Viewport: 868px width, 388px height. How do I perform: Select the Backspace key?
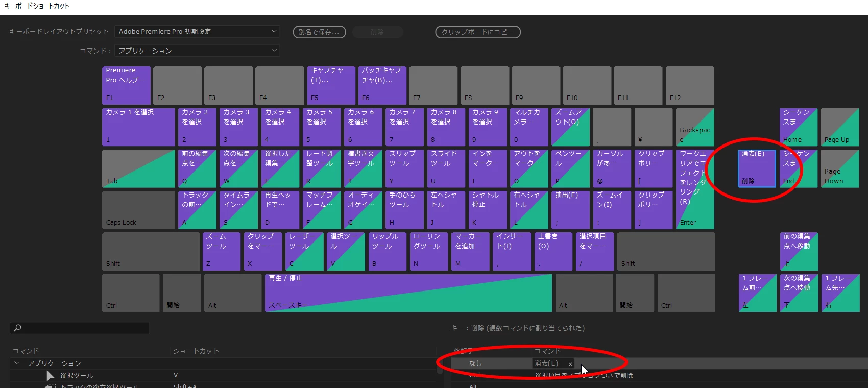point(695,127)
